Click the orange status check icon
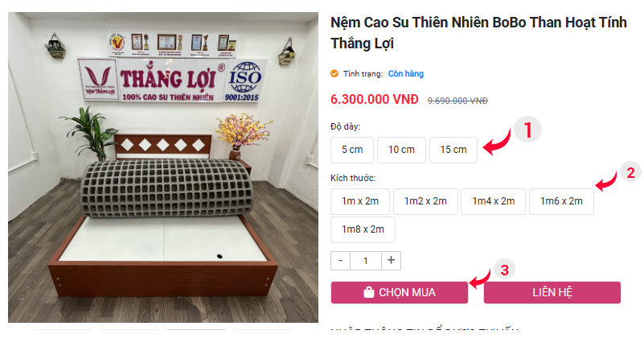 click(334, 73)
